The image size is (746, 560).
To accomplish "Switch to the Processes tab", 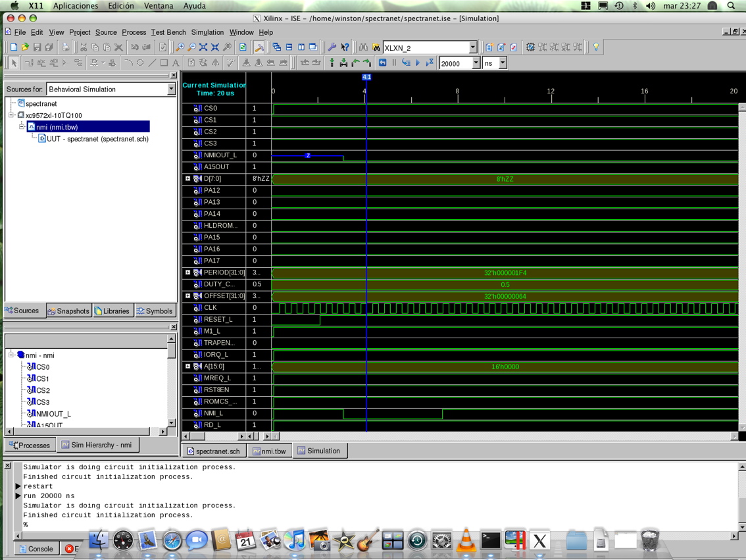I will click(x=30, y=445).
